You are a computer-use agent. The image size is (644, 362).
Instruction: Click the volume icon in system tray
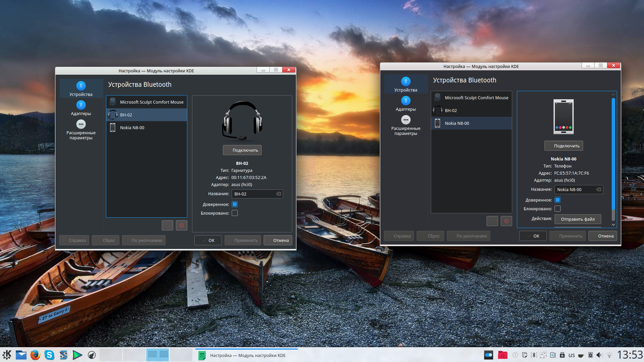pyautogui.click(x=599, y=355)
